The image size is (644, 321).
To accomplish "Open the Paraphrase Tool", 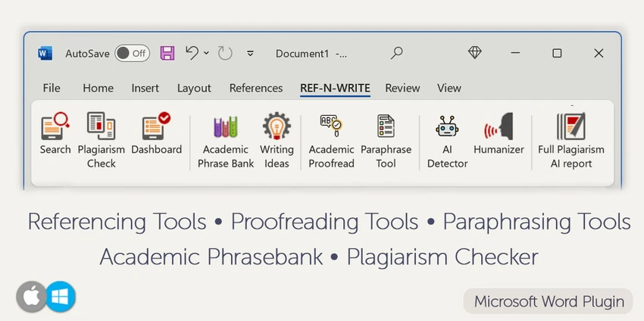I will (386, 141).
